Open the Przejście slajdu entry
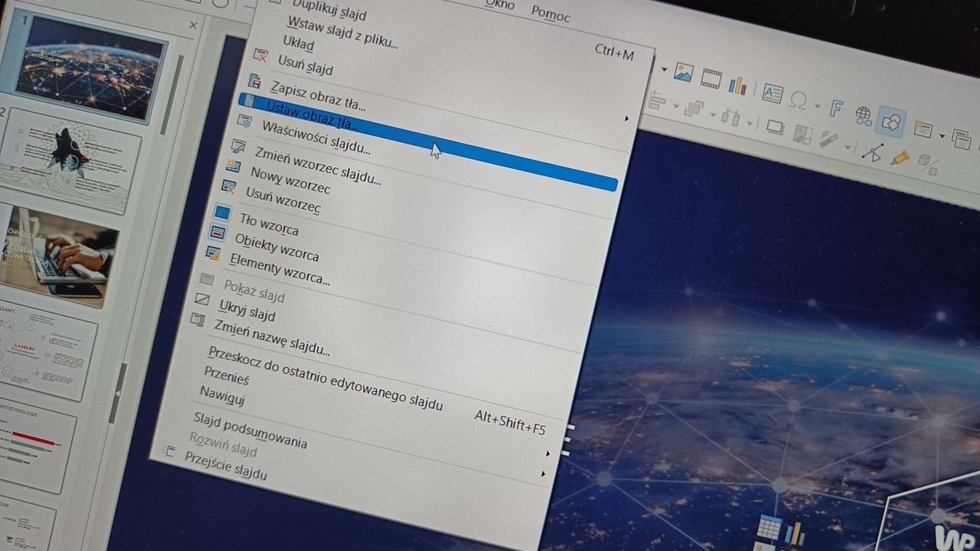 point(225,467)
